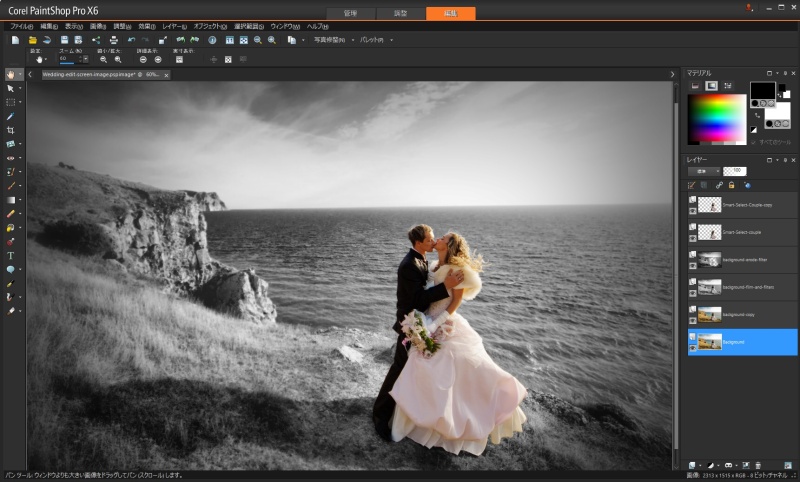This screenshot has height=482, width=800.
Task: Toggle the All Tools checkbox in Materials
Action: (x=753, y=142)
